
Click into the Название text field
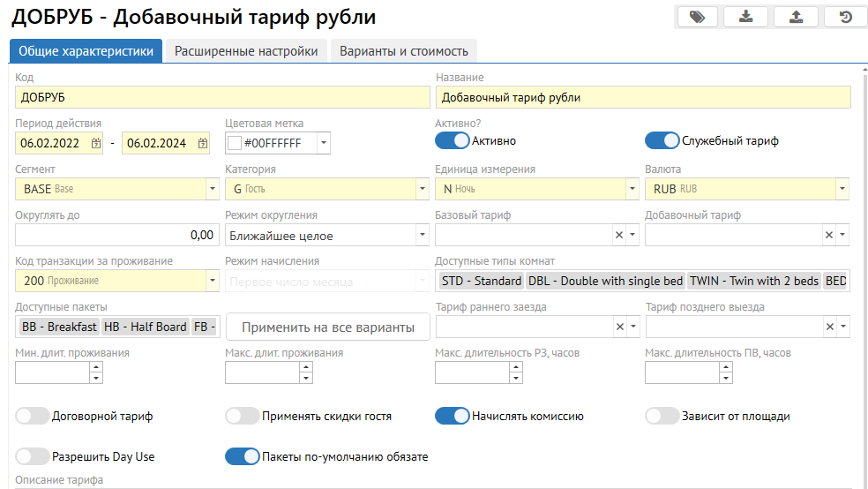click(x=643, y=97)
